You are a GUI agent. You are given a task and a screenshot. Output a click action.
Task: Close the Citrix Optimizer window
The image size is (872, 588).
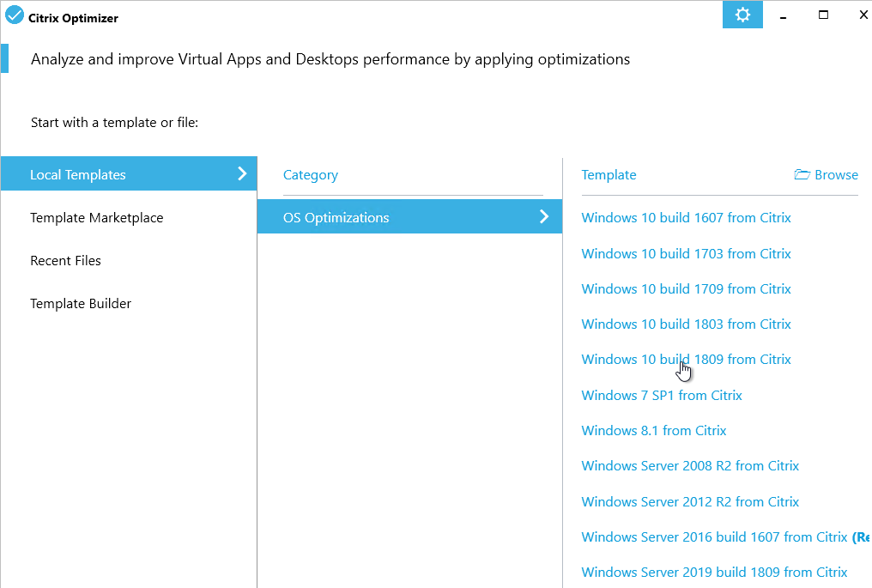click(x=863, y=15)
